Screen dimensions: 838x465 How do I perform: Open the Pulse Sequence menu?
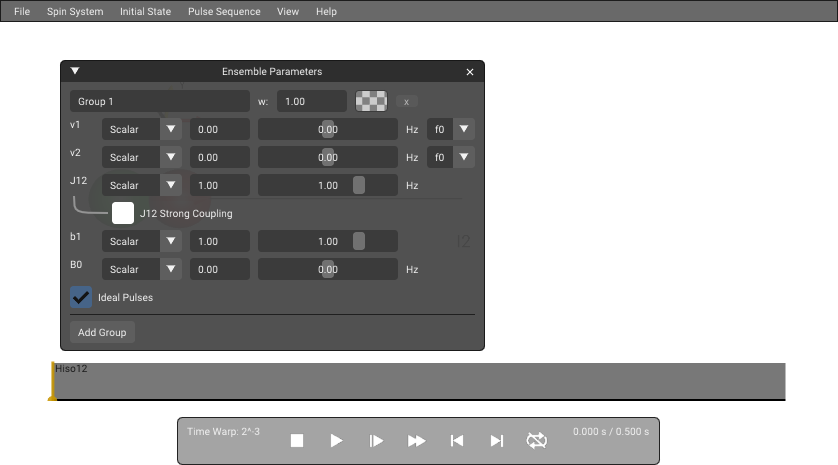coord(224,11)
